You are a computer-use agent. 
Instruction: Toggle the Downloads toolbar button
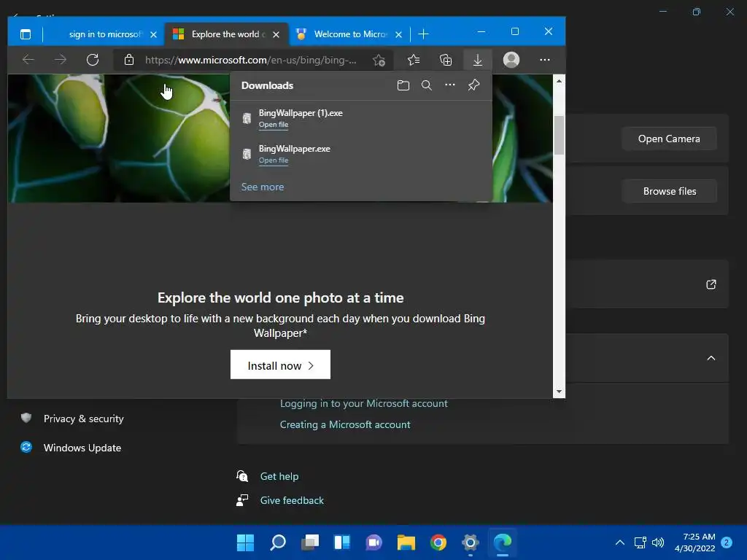pos(477,60)
